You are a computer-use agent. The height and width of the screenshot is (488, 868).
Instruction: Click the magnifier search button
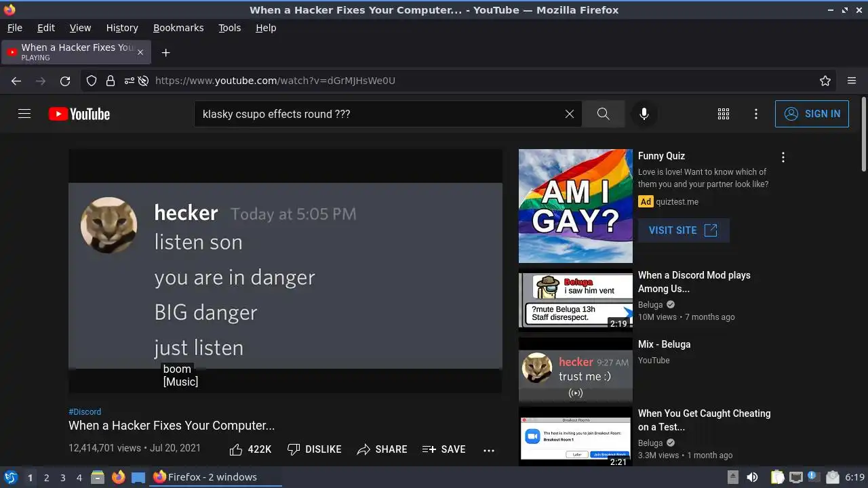point(604,114)
